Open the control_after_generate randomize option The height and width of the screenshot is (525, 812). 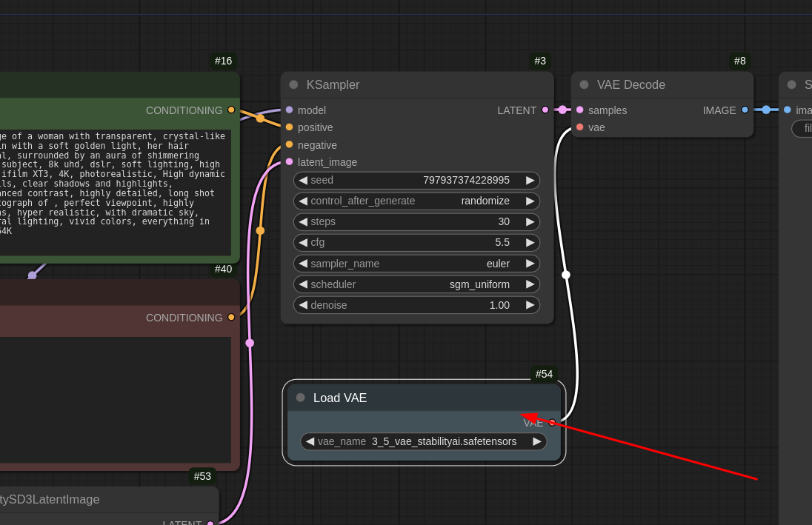[416, 201]
